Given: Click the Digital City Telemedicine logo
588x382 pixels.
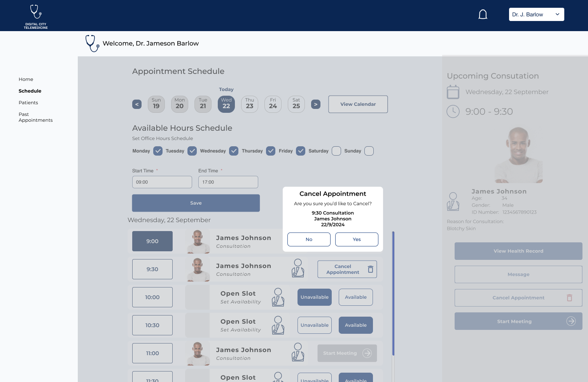Looking at the screenshot, I should pyautogui.click(x=36, y=16).
